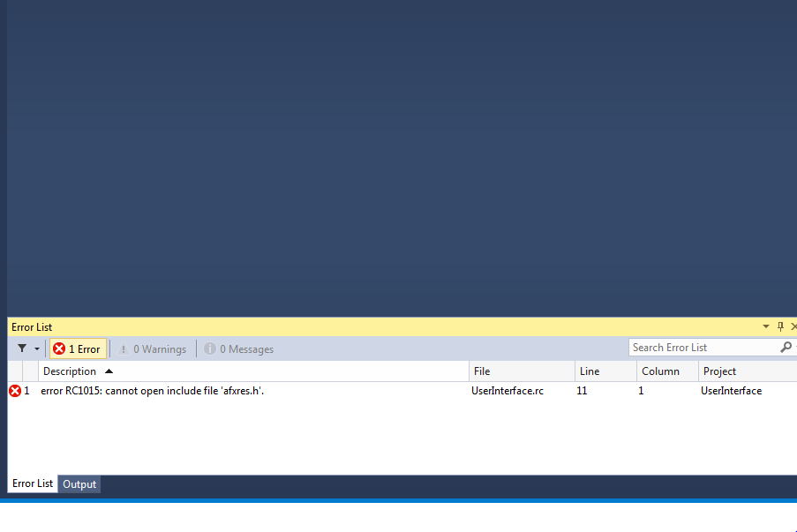Toggle the 1 Error filter button
This screenshot has height=532, width=797.
coord(78,349)
